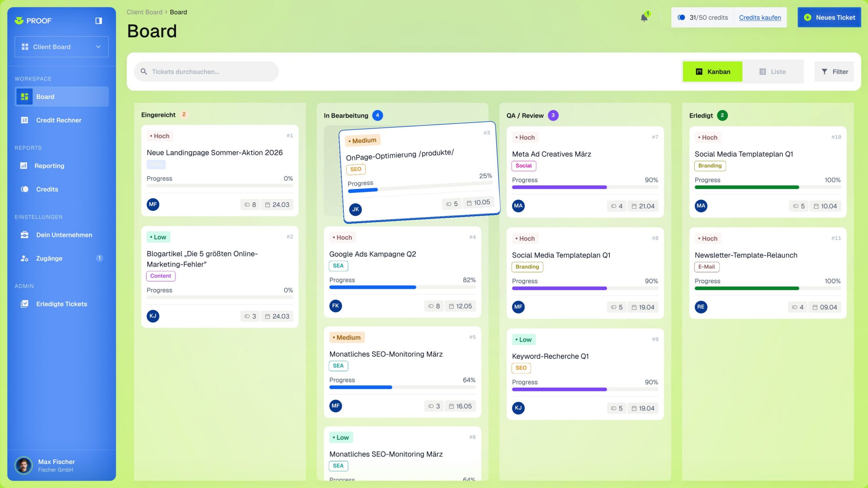Open Erledigte Tickets admin page

tap(61, 304)
